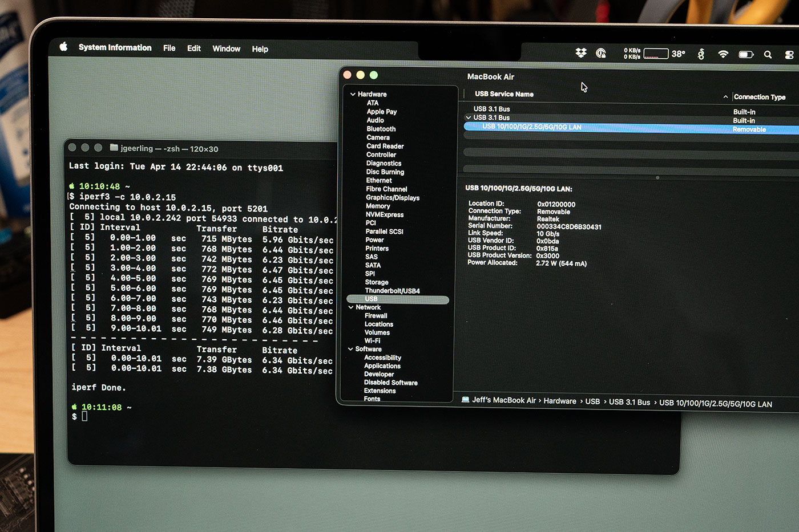
Task: Click the battery status icon
Action: pos(746,55)
